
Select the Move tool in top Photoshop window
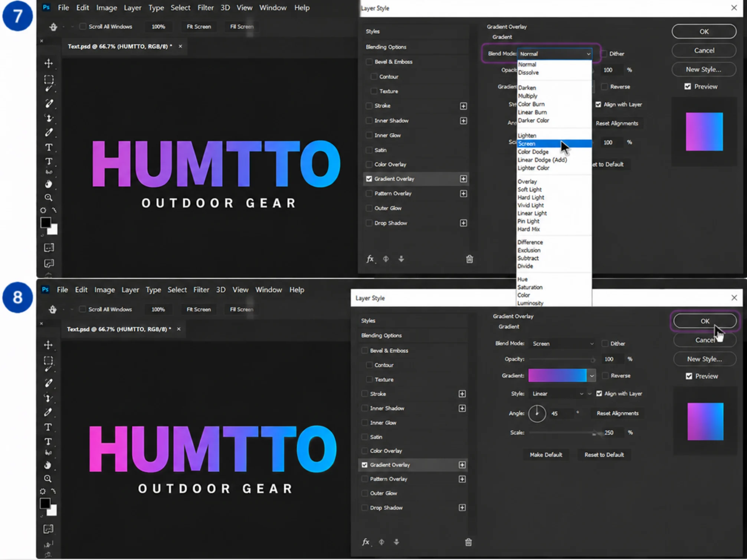click(x=49, y=63)
